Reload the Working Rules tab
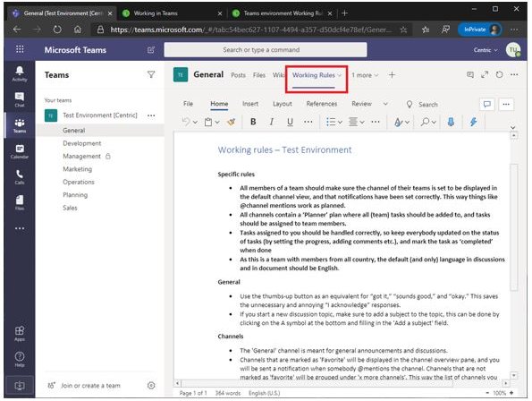Image resolution: width=532 pixels, height=401 pixels. [x=499, y=74]
